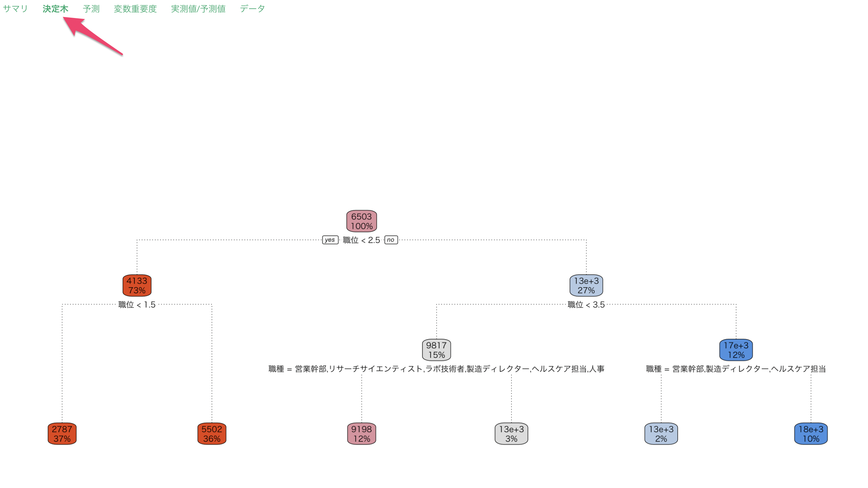Click the yes branch label

[x=330, y=240]
